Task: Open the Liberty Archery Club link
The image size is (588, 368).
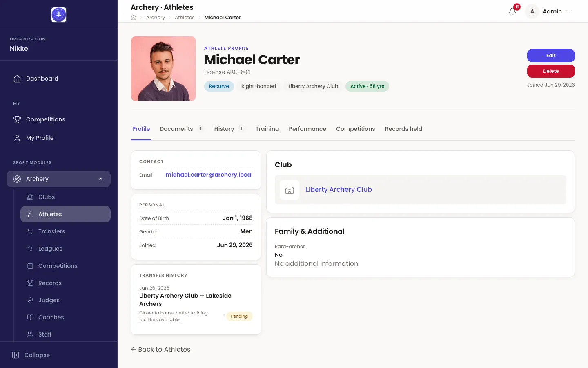Action: coord(339,190)
